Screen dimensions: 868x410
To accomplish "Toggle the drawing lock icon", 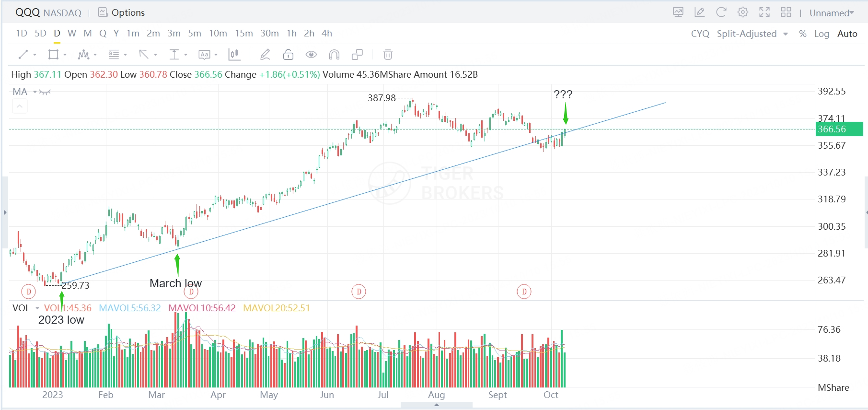I will [x=288, y=55].
